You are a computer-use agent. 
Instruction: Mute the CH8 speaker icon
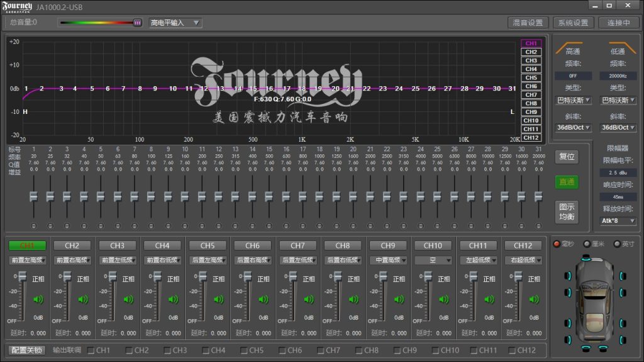[x=353, y=299]
